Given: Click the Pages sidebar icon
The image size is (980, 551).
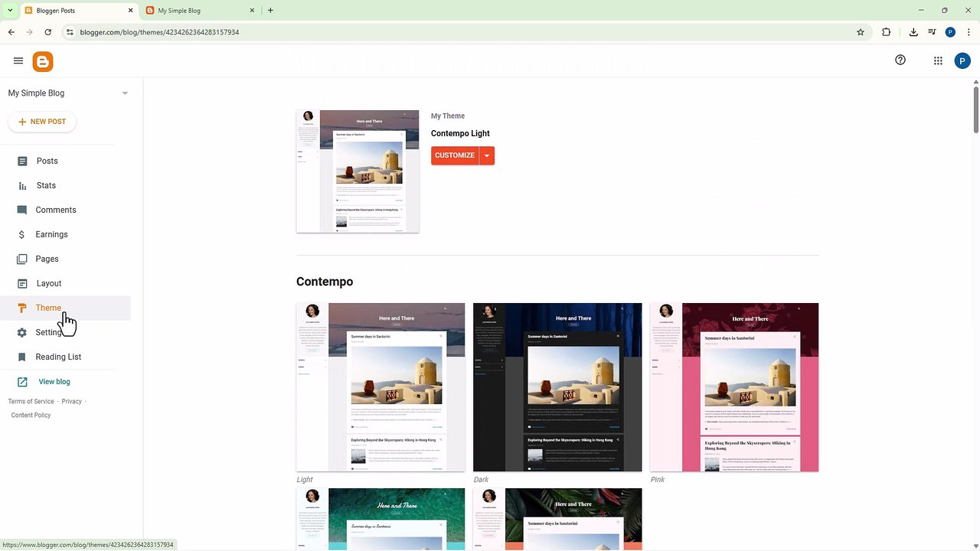Looking at the screenshot, I should point(22,259).
